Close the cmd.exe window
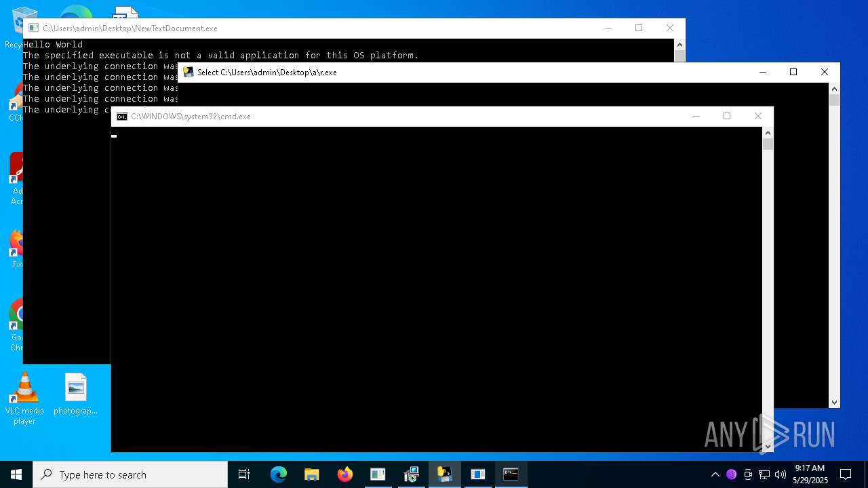Screen dimensions: 868x488 tap(758, 117)
